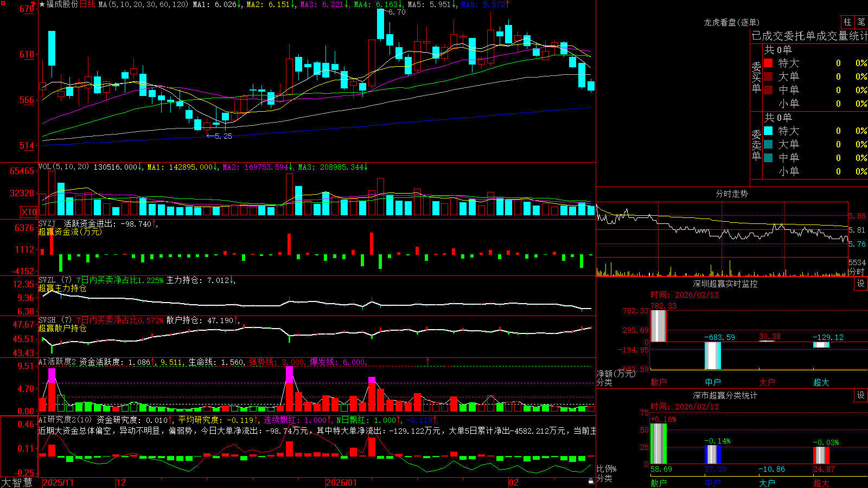Click the green +0.16% 散户 bar

click(659, 444)
